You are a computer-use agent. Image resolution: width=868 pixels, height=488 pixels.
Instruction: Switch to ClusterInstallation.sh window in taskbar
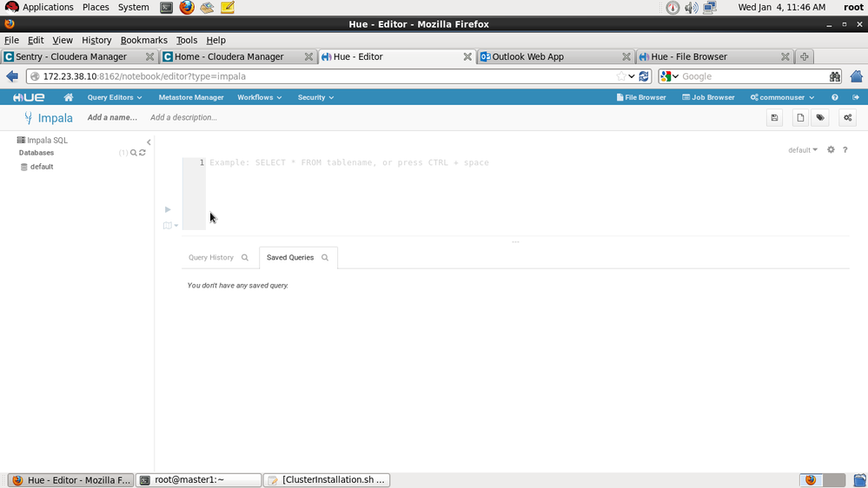point(327,480)
